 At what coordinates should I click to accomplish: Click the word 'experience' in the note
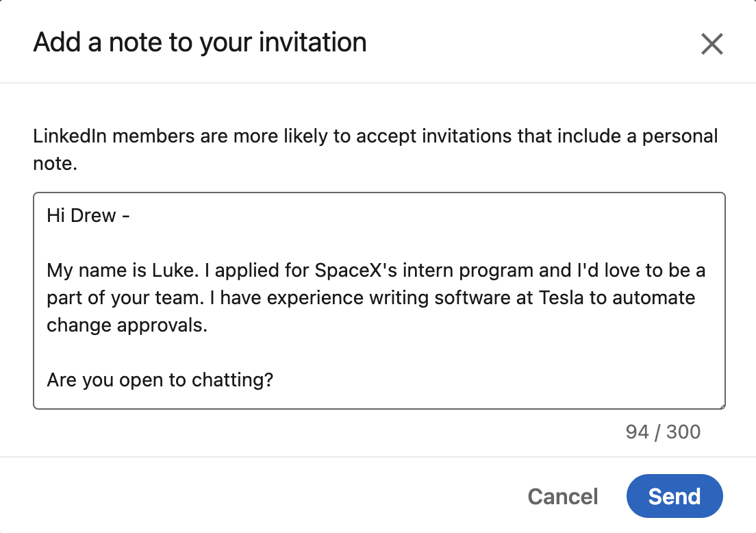point(315,298)
